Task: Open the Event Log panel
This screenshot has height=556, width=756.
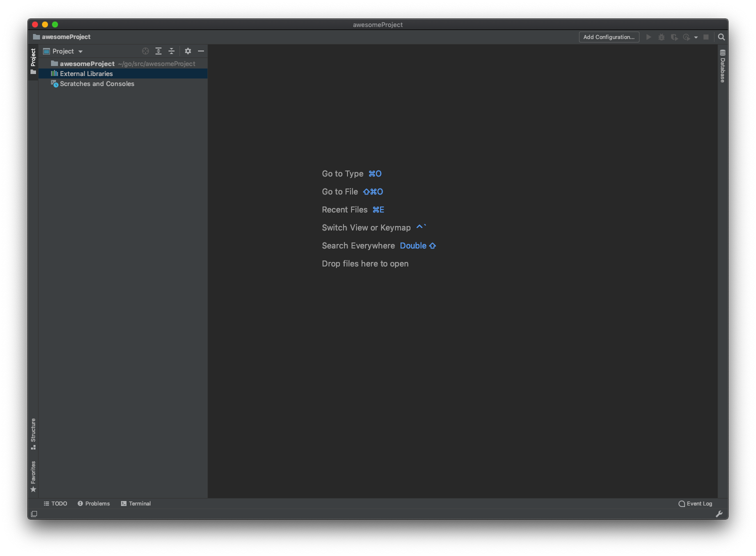Action: (695, 503)
